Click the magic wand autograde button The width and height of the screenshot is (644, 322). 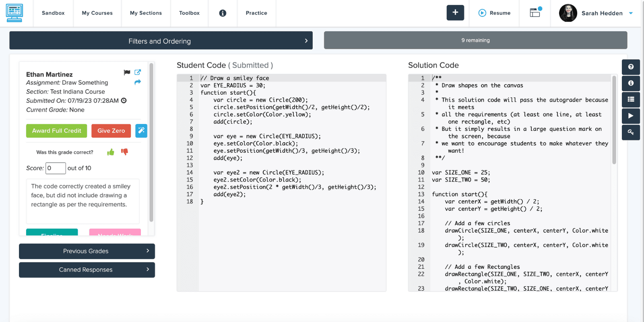(141, 131)
